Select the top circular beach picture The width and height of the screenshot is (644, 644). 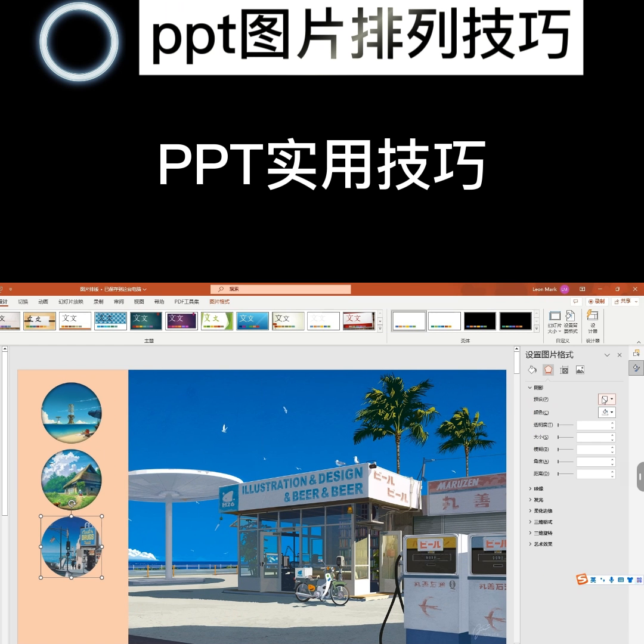[72, 413]
